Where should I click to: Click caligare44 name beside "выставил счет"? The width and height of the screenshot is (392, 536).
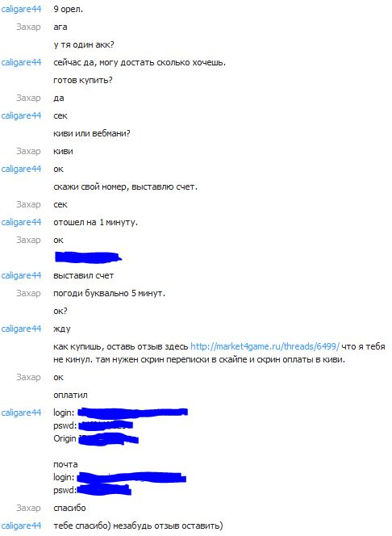click(21, 275)
